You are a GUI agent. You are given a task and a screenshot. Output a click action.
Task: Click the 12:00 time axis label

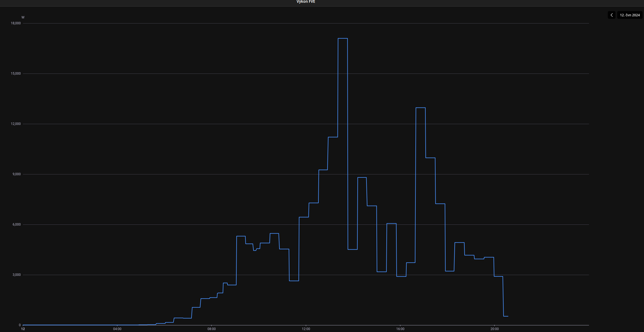coord(306,329)
